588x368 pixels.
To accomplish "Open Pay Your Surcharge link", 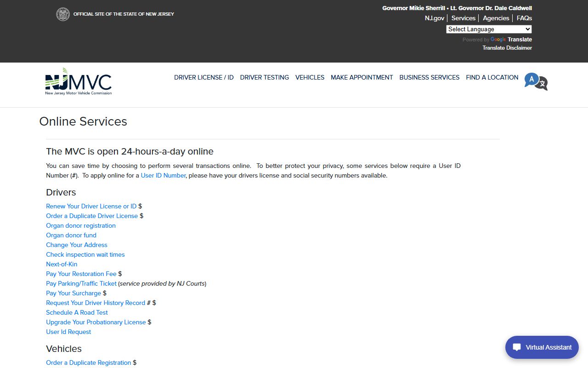I will tap(73, 293).
